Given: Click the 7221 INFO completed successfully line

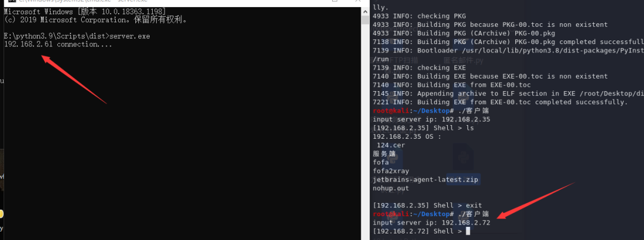Looking at the screenshot, I should (500, 102).
